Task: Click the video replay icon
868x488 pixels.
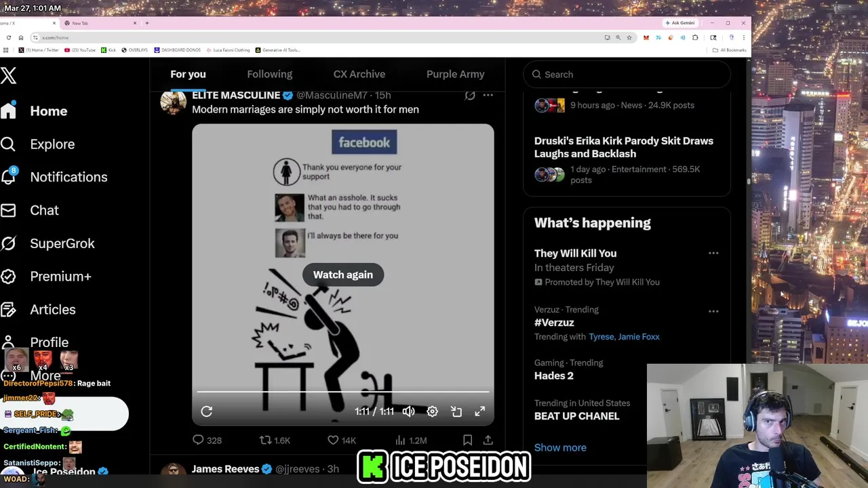Action: 207,411
